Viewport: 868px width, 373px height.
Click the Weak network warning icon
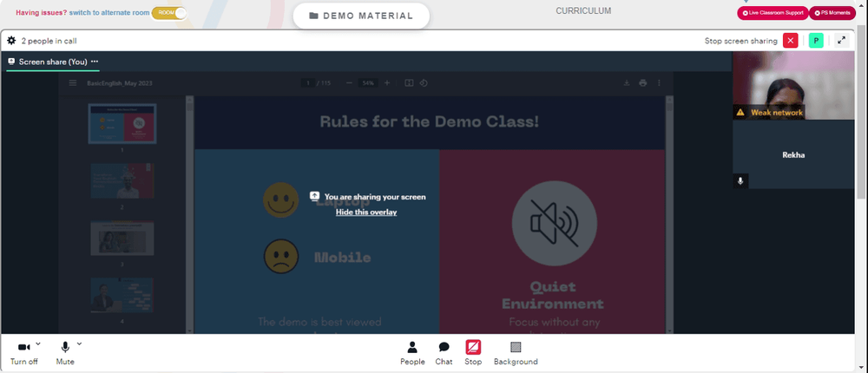pyautogui.click(x=740, y=113)
